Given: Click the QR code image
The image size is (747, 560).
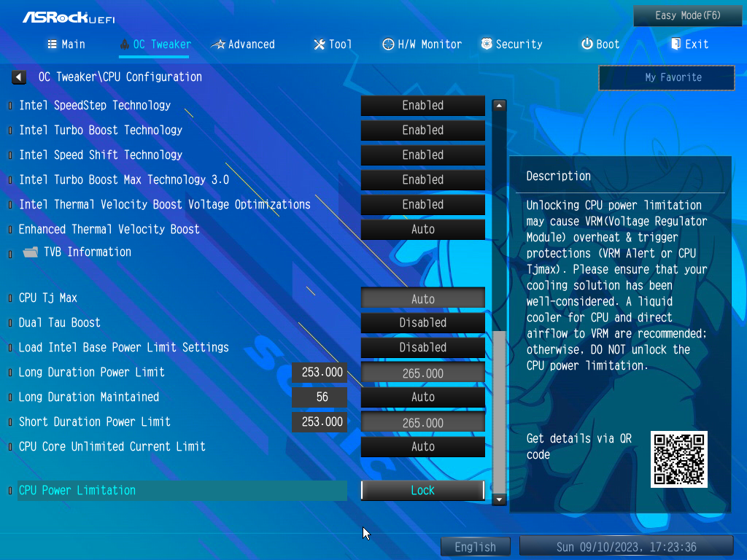Looking at the screenshot, I should [x=679, y=459].
